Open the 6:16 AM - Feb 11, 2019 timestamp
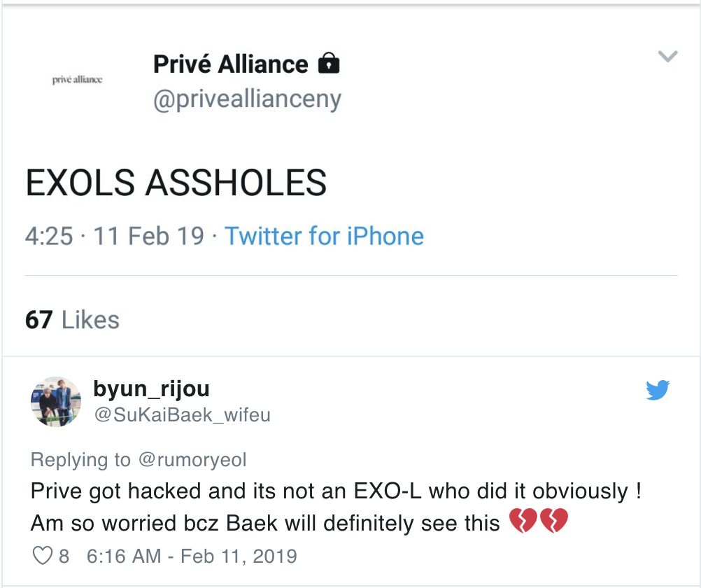Image resolution: width=701 pixels, height=588 pixels. (192, 556)
